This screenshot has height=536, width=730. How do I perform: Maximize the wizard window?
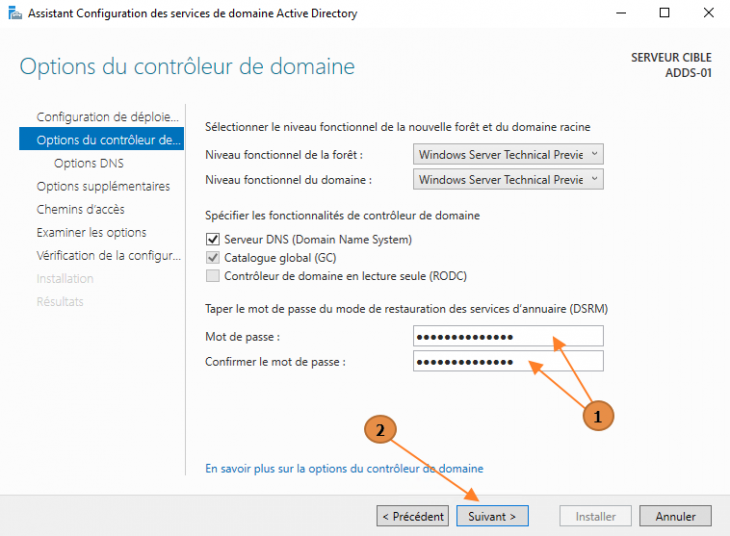pos(664,13)
